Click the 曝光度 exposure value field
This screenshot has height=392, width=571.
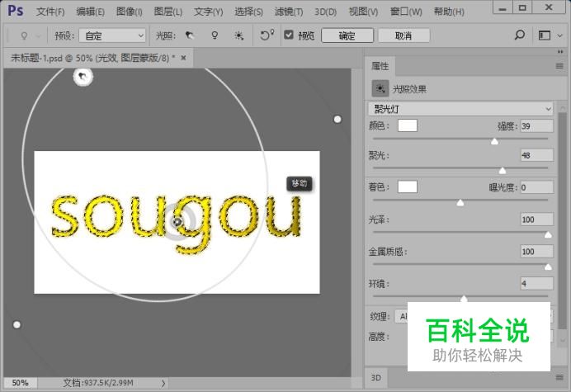[537, 187]
